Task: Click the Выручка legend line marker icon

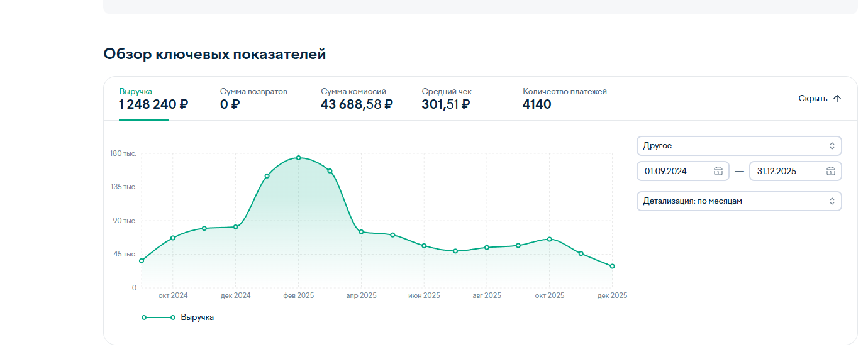Action: [x=159, y=317]
